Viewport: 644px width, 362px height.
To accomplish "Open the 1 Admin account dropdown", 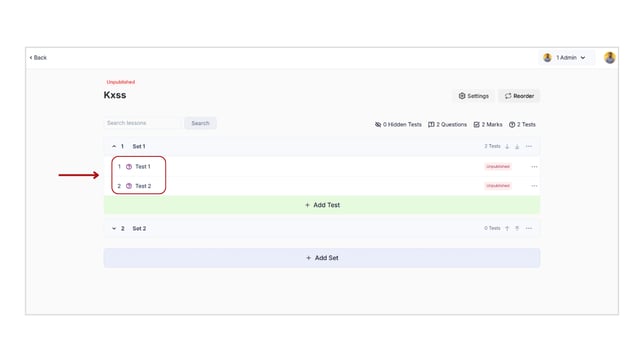I will 566,58.
